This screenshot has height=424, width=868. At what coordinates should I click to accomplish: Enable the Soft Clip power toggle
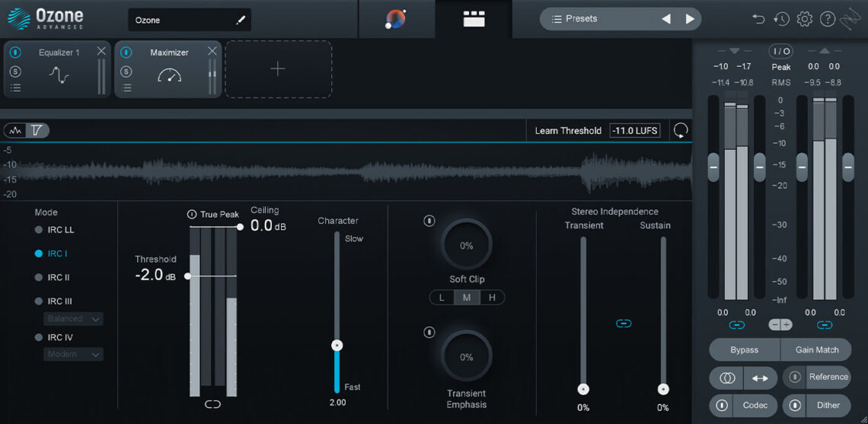click(x=429, y=221)
